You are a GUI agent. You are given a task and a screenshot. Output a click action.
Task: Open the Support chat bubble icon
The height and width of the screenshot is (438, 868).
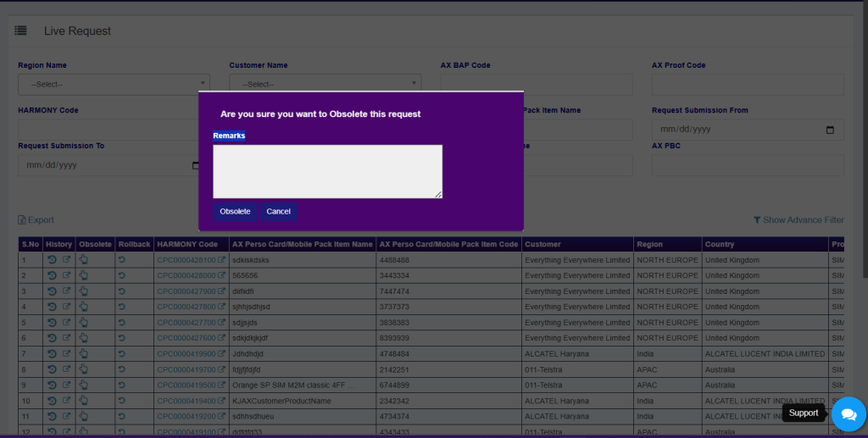click(848, 413)
